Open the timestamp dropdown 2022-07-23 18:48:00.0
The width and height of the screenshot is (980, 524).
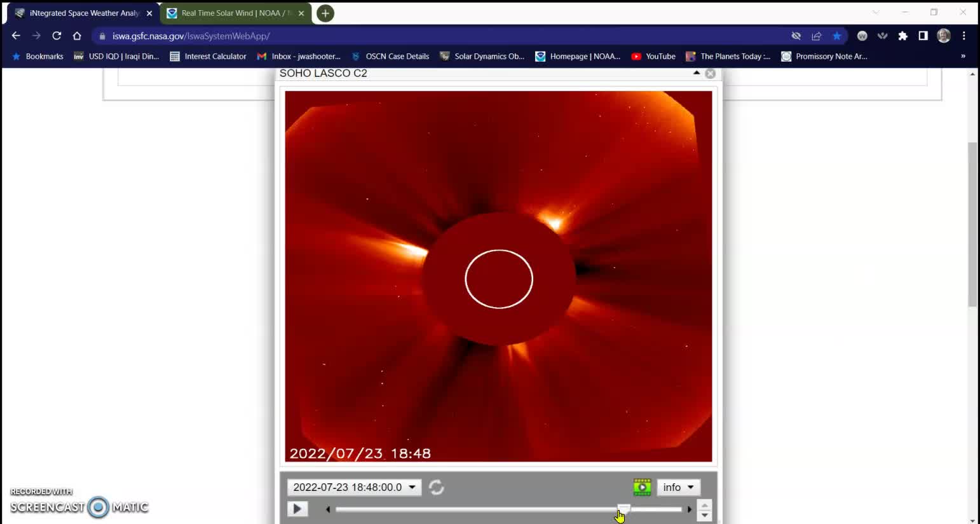(354, 487)
